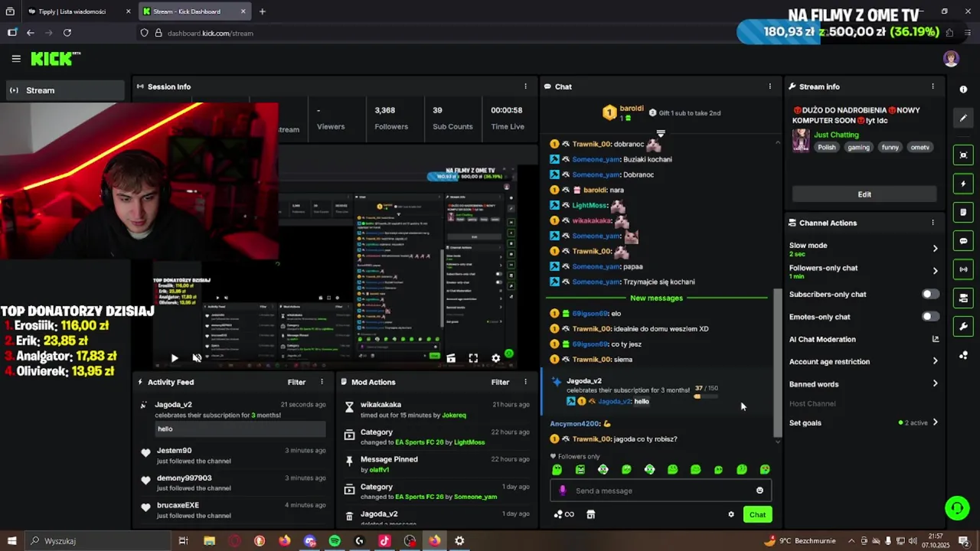The image size is (980, 551).
Task: Click the Send a message input field
Action: coord(660,491)
